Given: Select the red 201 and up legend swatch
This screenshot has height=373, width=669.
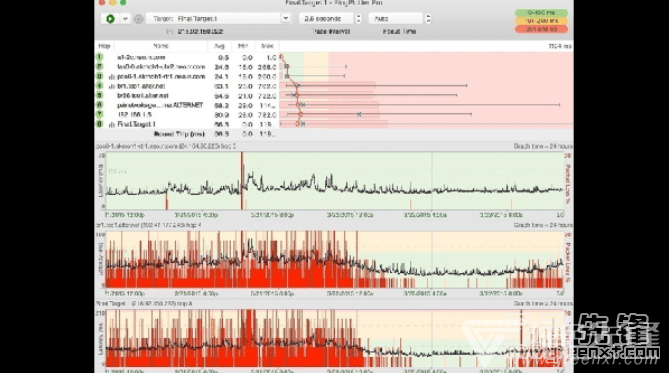Looking at the screenshot, I should (x=541, y=29).
